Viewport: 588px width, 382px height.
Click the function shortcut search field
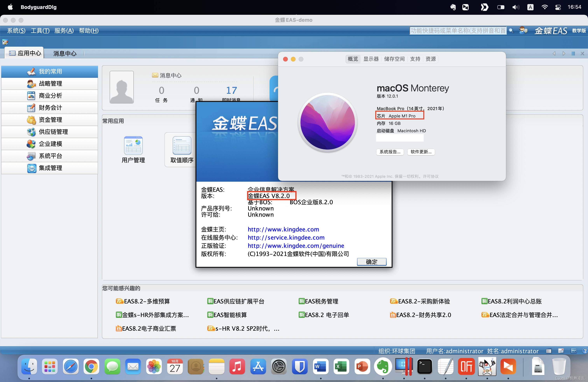click(458, 31)
